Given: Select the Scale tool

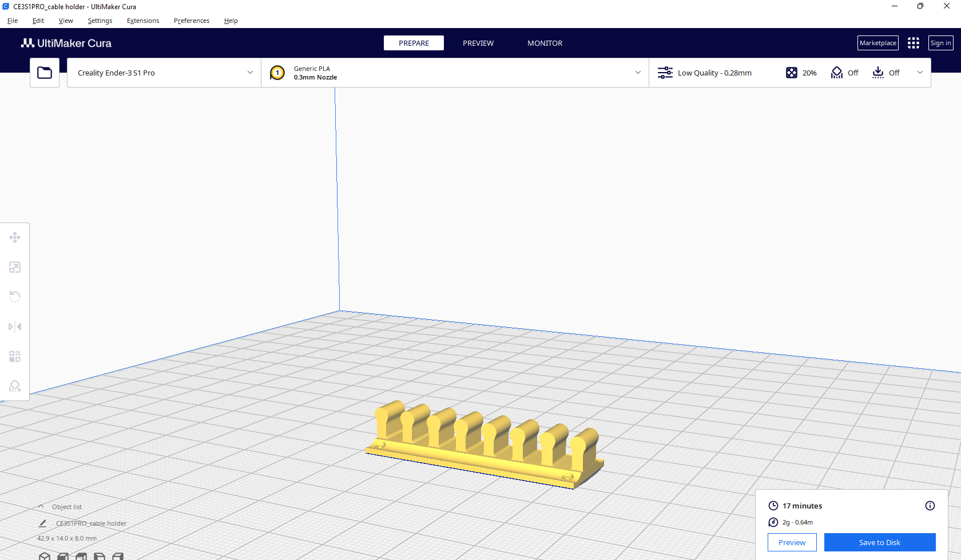Looking at the screenshot, I should click(15, 267).
